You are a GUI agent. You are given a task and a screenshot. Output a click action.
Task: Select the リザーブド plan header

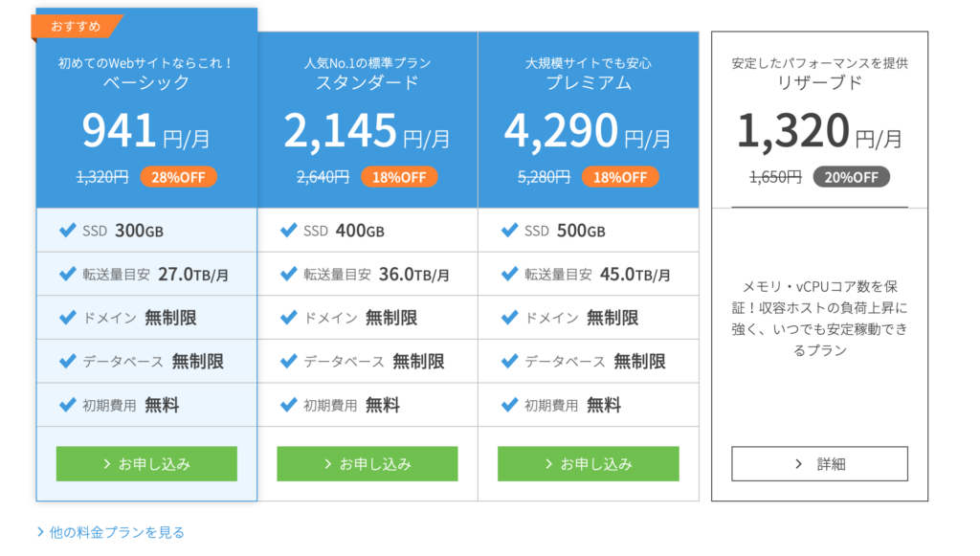tap(819, 84)
